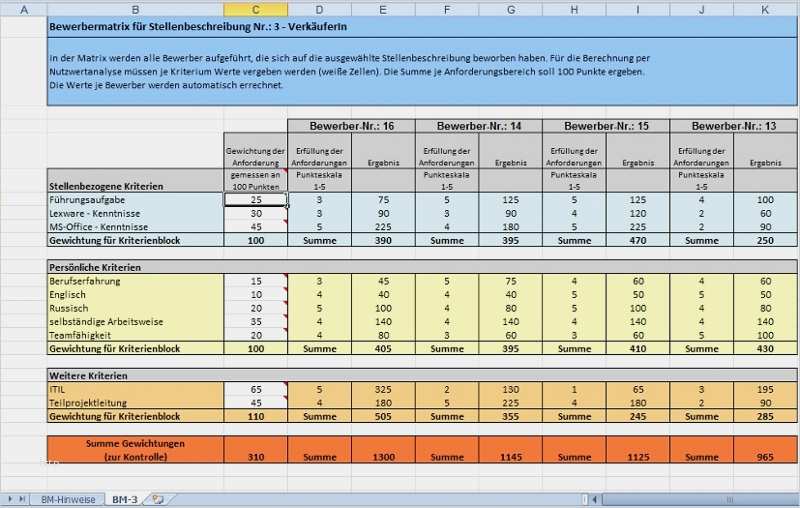800x508 pixels.
Task: Select the control sum cell showing 310
Action: pyautogui.click(x=255, y=456)
